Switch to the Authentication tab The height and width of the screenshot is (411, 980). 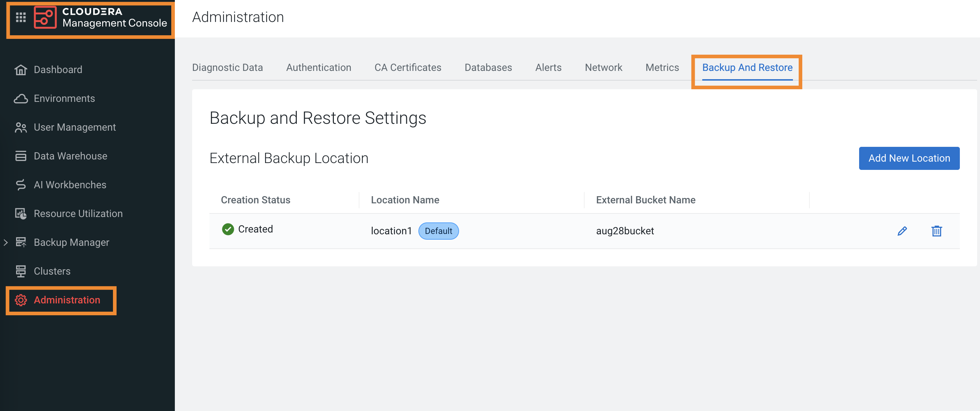318,67
